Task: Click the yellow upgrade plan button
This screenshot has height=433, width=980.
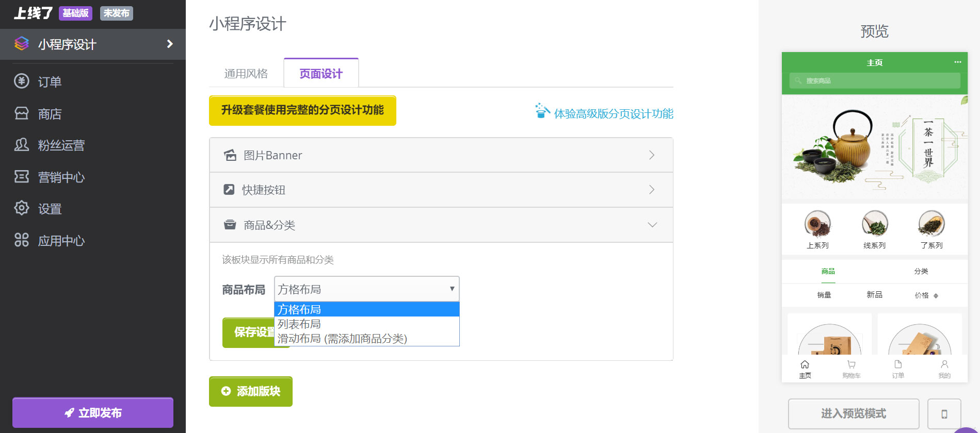Action: pos(302,110)
